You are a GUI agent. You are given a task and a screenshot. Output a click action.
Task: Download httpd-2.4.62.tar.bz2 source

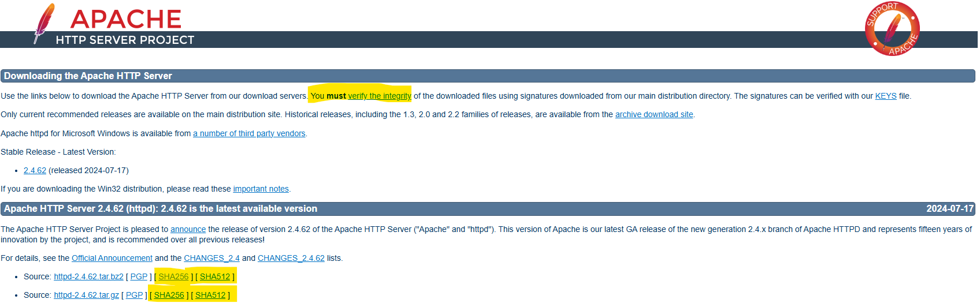pos(88,276)
